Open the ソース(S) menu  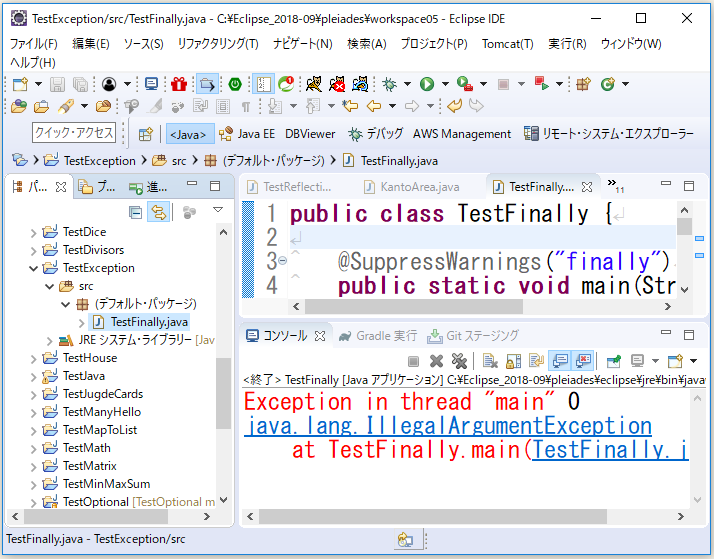(x=143, y=44)
